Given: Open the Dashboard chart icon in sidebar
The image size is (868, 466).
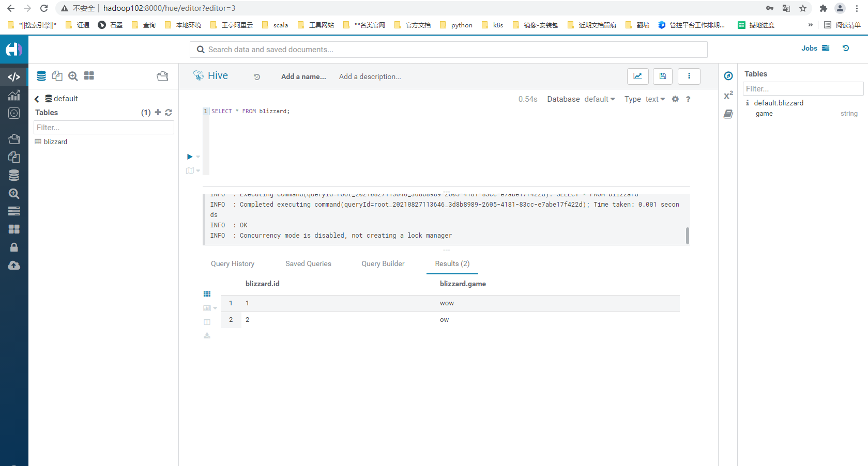Looking at the screenshot, I should point(14,95).
